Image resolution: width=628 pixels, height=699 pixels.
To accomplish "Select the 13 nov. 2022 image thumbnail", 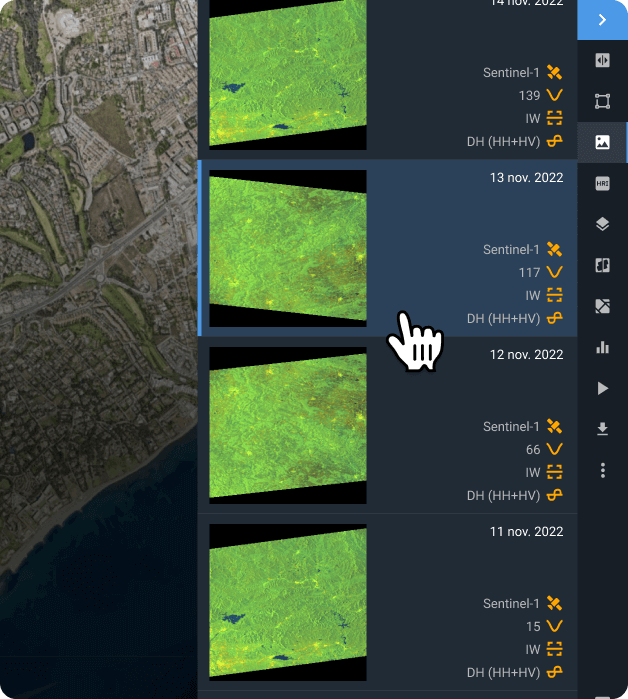I will [288, 248].
